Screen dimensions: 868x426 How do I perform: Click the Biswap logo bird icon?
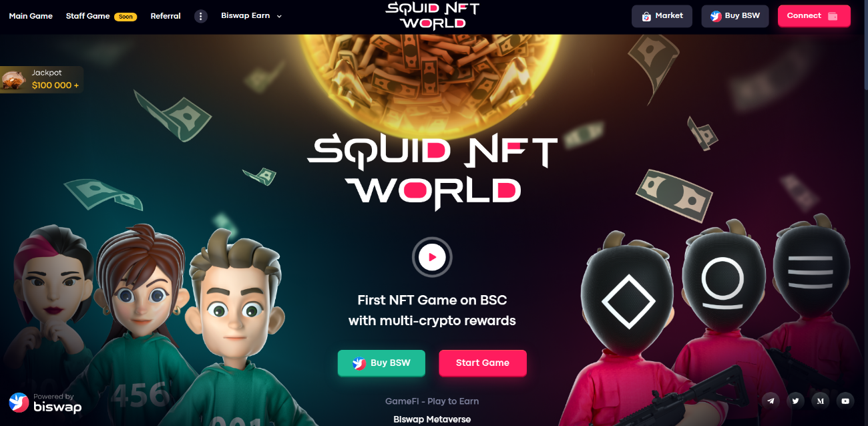click(19, 402)
